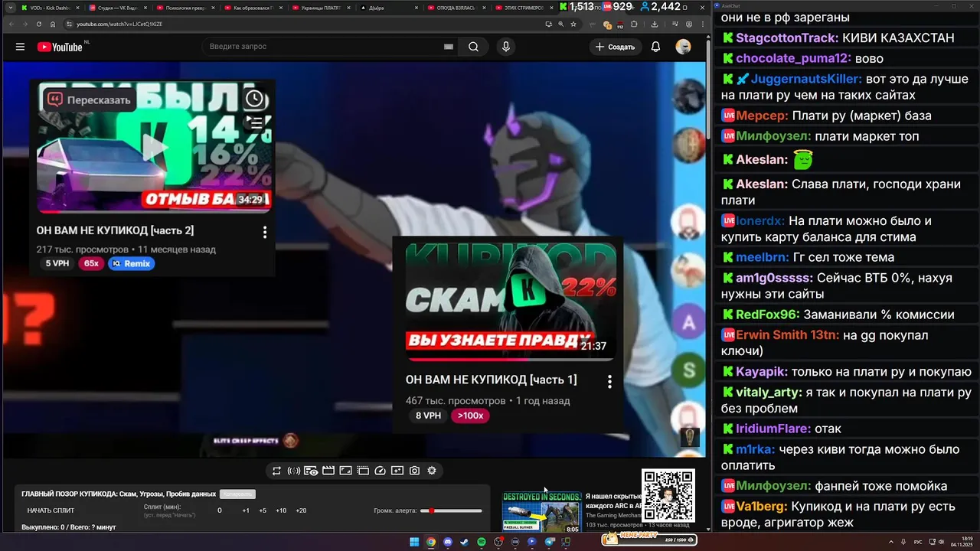The width and height of the screenshot is (980, 551).
Task: Open the gear settings in player toolbar
Action: pyautogui.click(x=432, y=471)
